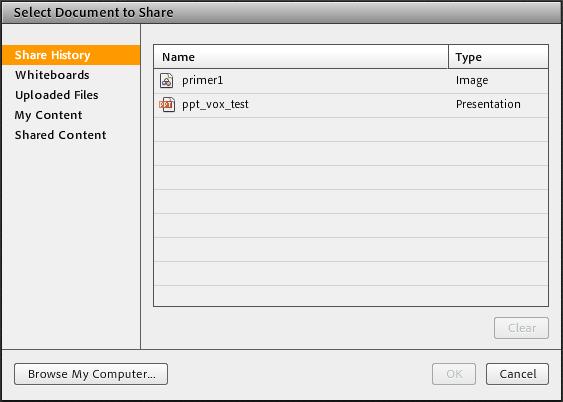The image size is (563, 402).
Task: Choose Shared Content in the sidebar
Action: (x=61, y=135)
